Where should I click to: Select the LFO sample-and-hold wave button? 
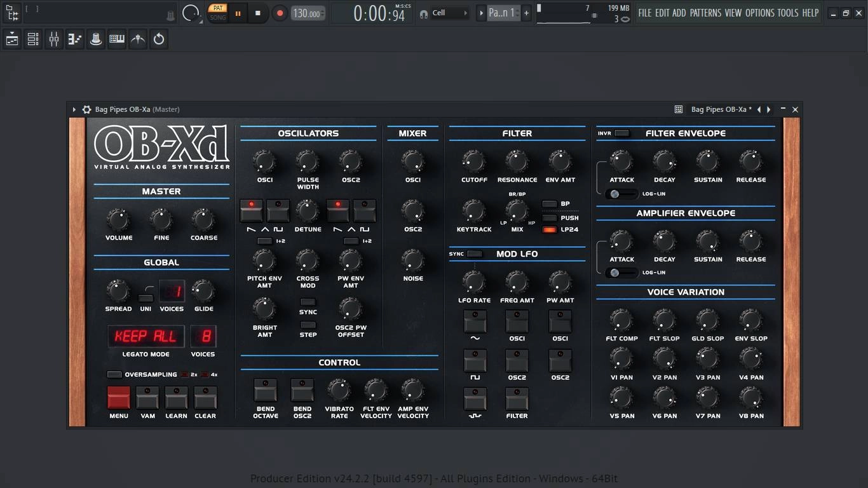[475, 399]
